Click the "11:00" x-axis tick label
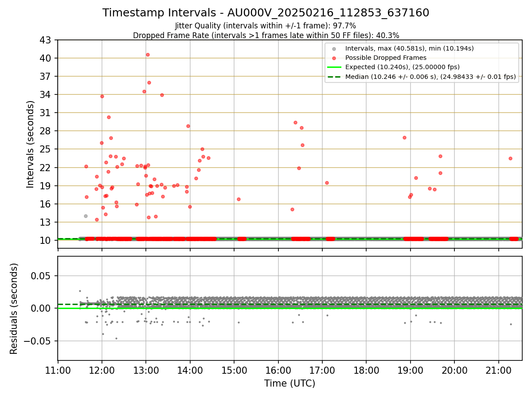 (58, 371)
